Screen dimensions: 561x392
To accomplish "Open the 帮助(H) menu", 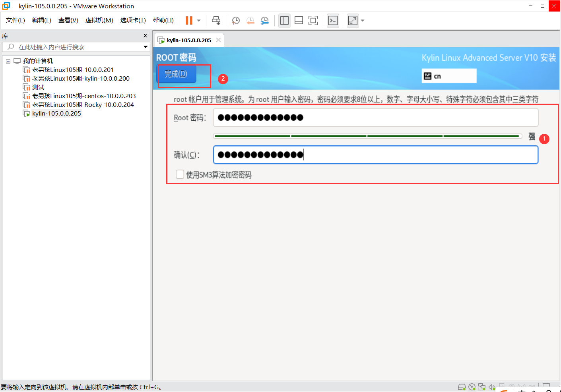I will tap(163, 20).
